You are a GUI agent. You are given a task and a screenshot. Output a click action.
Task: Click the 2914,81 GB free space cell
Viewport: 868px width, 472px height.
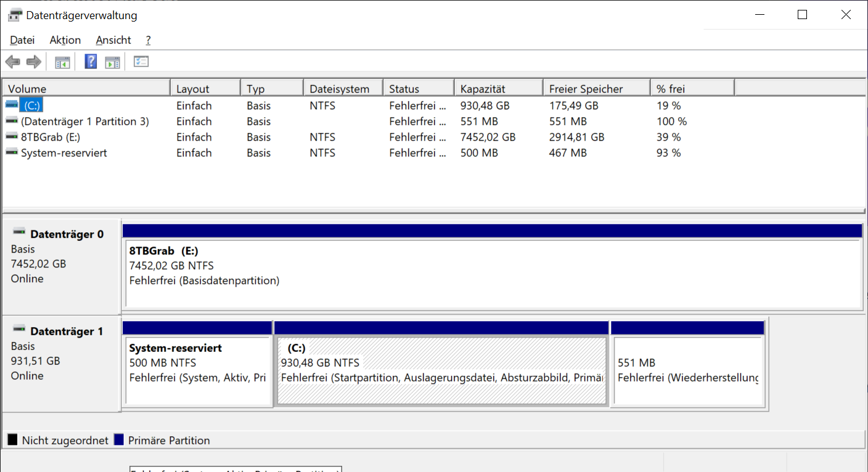[577, 137]
